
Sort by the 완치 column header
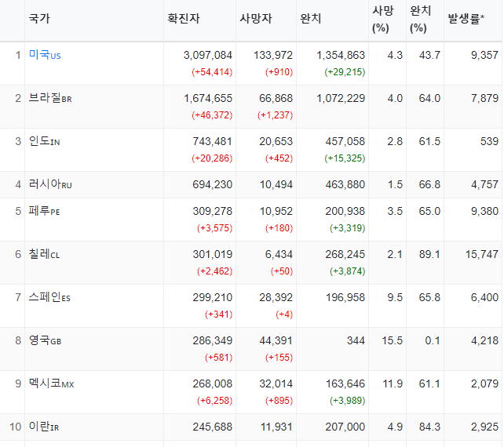point(311,18)
